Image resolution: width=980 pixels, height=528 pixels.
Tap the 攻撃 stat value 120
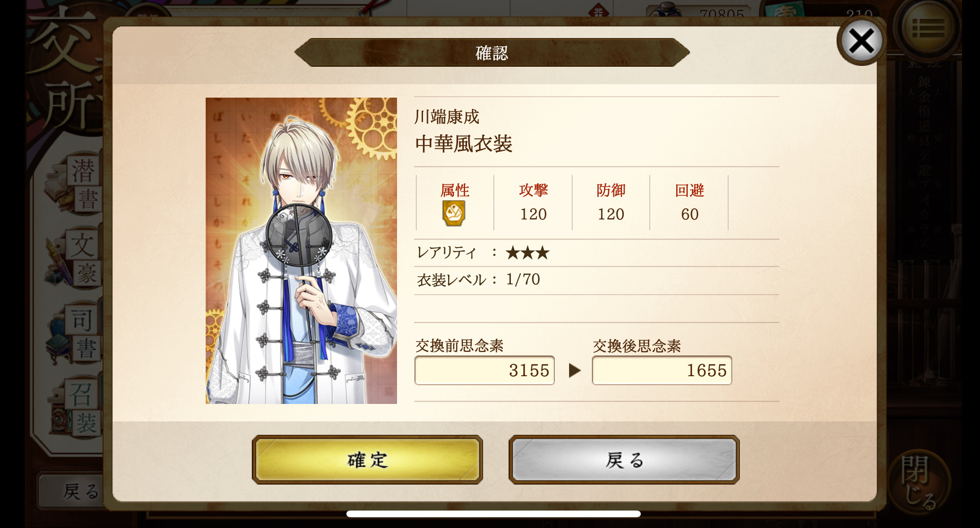[x=533, y=214]
